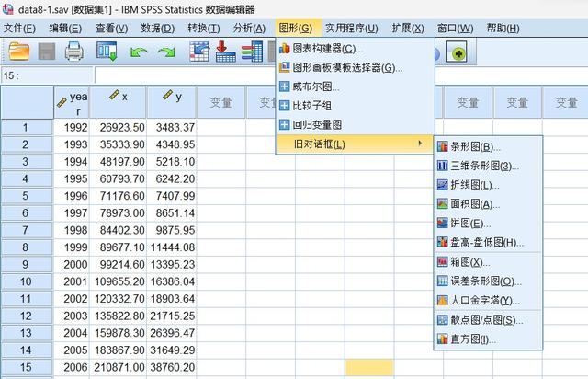Choose 误差条形图(O) from the submenu
Screen dimensions: 588x379
click(488, 281)
